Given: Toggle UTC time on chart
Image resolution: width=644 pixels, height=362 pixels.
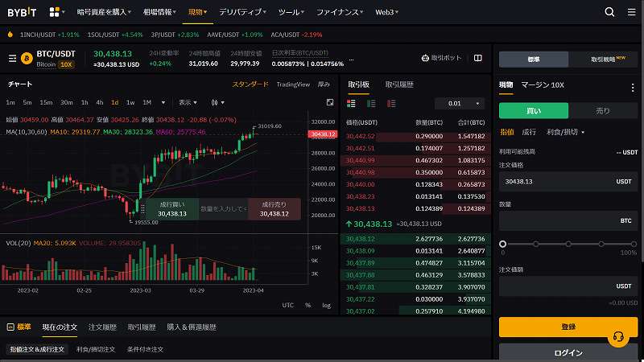Looking at the screenshot, I should 288,305.
